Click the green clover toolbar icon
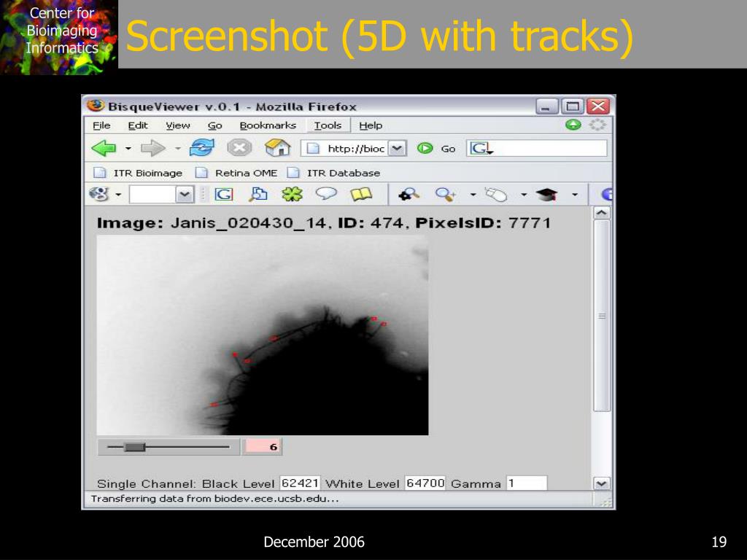747x560 pixels. click(x=292, y=194)
